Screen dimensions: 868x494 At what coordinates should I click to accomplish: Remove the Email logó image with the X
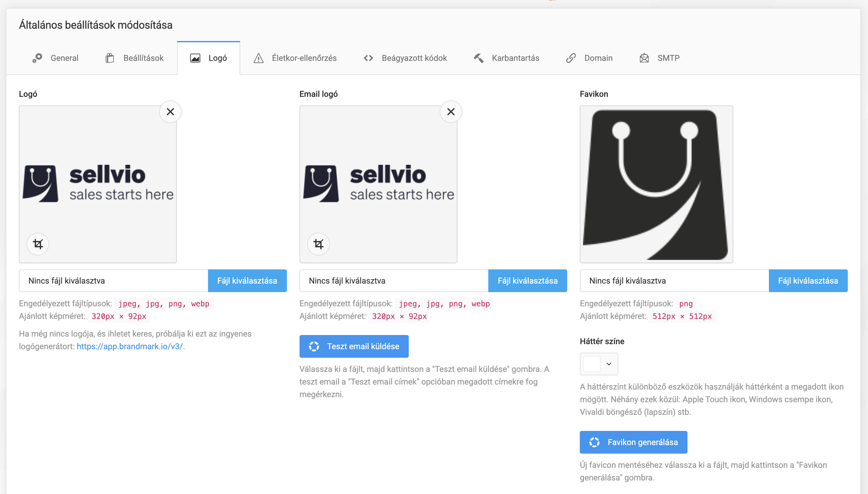(x=451, y=112)
